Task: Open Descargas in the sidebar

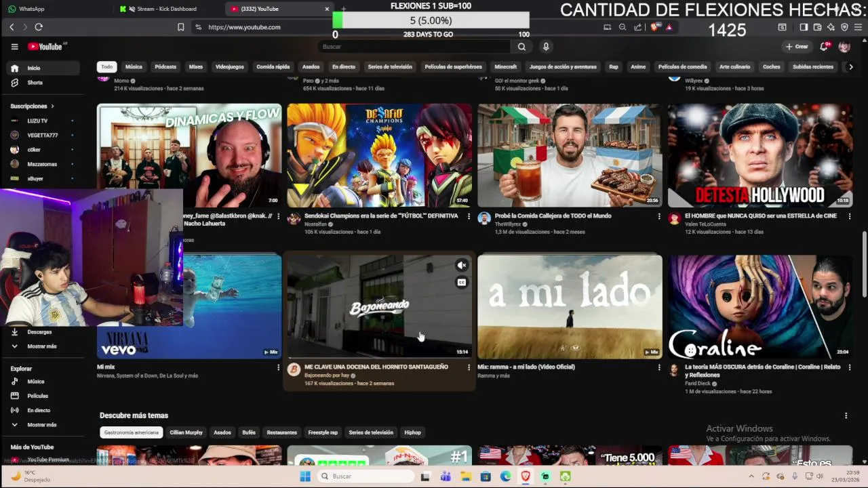Action: tap(41, 332)
